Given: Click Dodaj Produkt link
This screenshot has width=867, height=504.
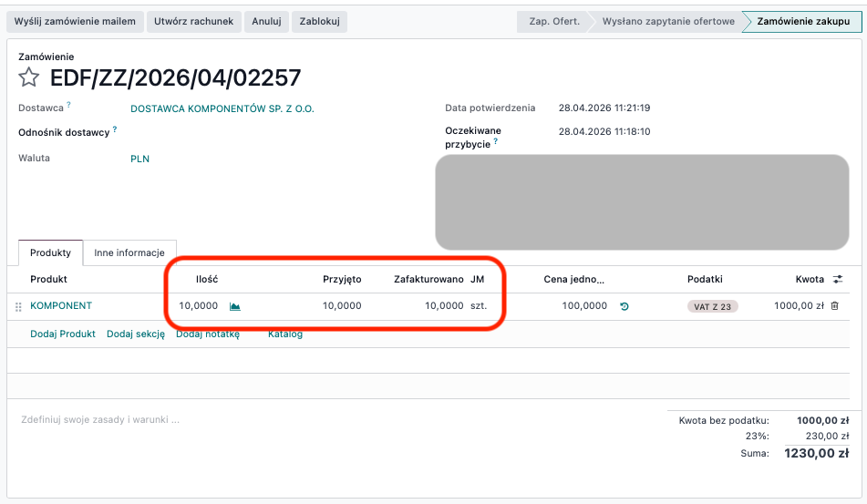Looking at the screenshot, I should tap(63, 334).
